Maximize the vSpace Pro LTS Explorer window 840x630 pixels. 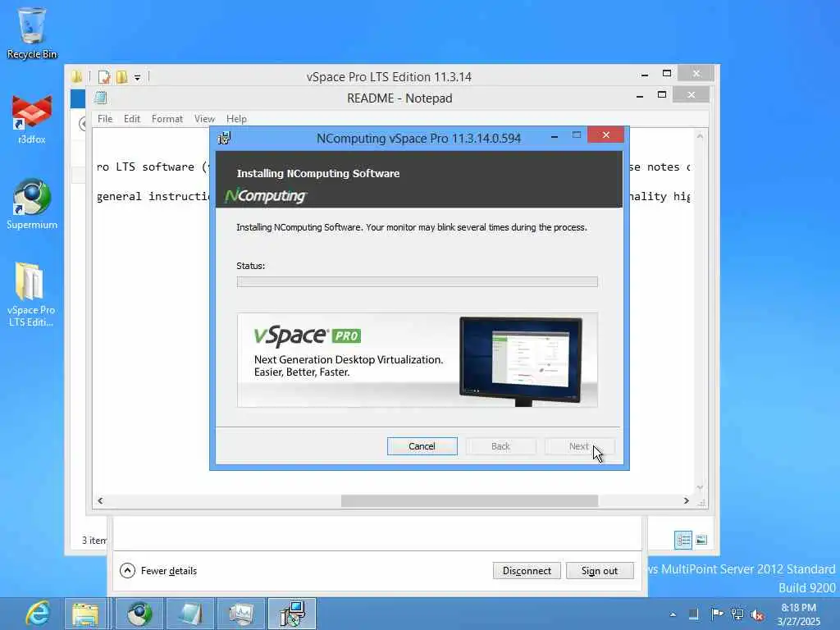click(667, 73)
